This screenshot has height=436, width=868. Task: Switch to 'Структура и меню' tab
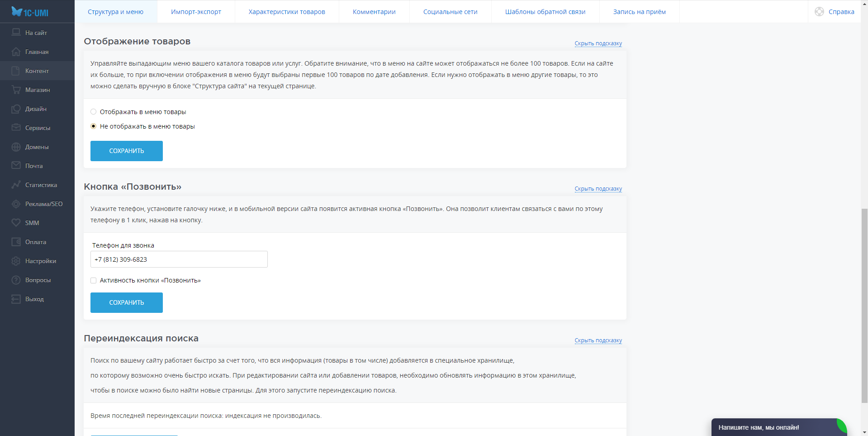click(x=116, y=12)
